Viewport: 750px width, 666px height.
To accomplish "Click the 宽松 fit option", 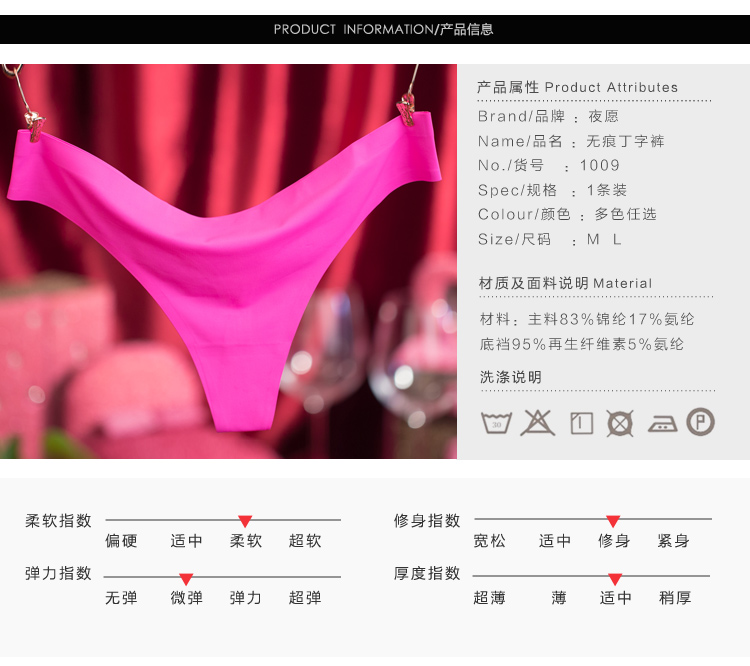I will (490, 541).
